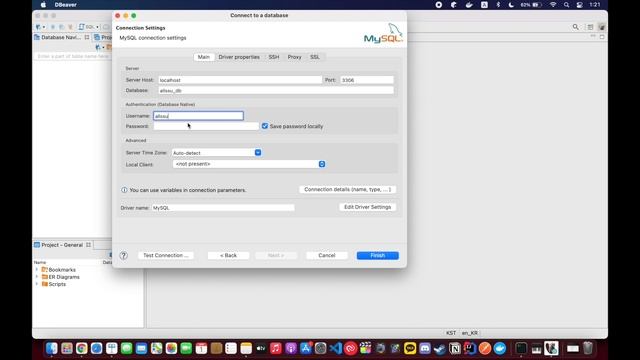
Task: Open dropdown arrow next to new connection icon
Action: [44, 27]
